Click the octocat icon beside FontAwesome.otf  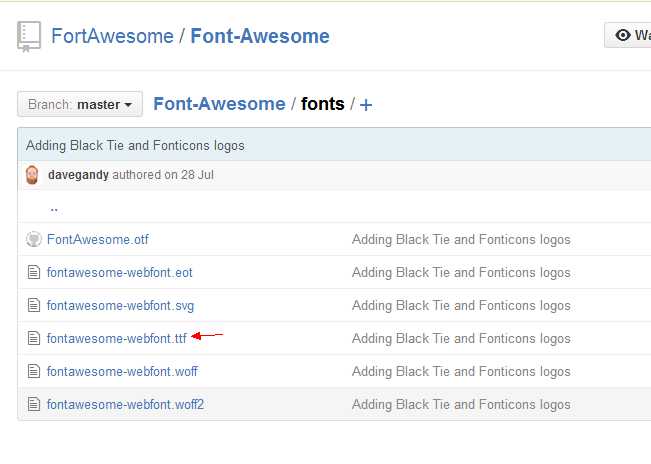[34, 239]
